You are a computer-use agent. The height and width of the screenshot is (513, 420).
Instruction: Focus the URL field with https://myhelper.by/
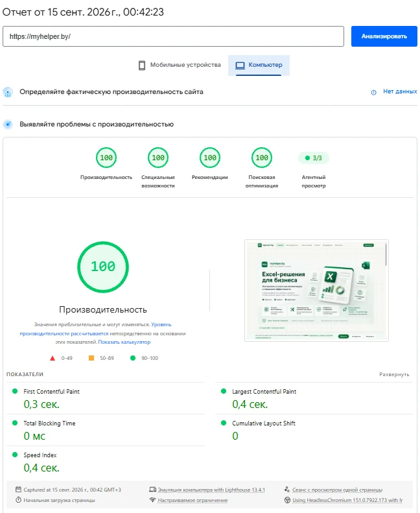coord(173,36)
